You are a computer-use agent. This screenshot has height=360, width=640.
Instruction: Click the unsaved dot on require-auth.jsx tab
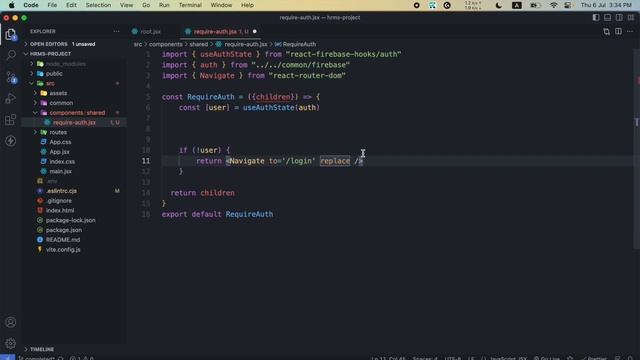(x=255, y=31)
